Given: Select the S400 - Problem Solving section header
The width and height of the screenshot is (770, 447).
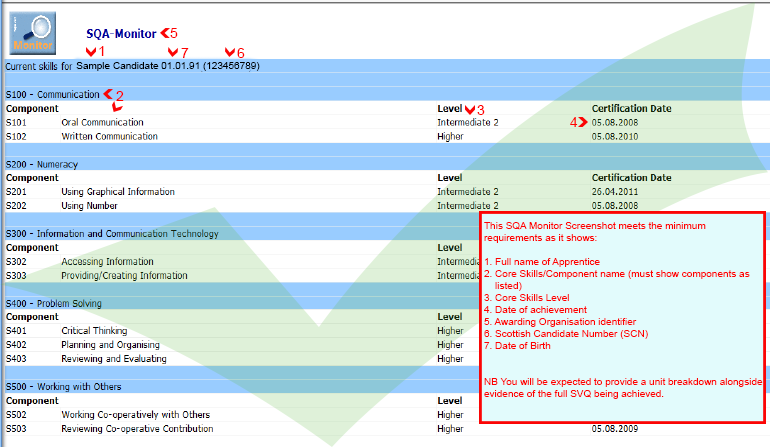Looking at the screenshot, I should pyautogui.click(x=53, y=303).
